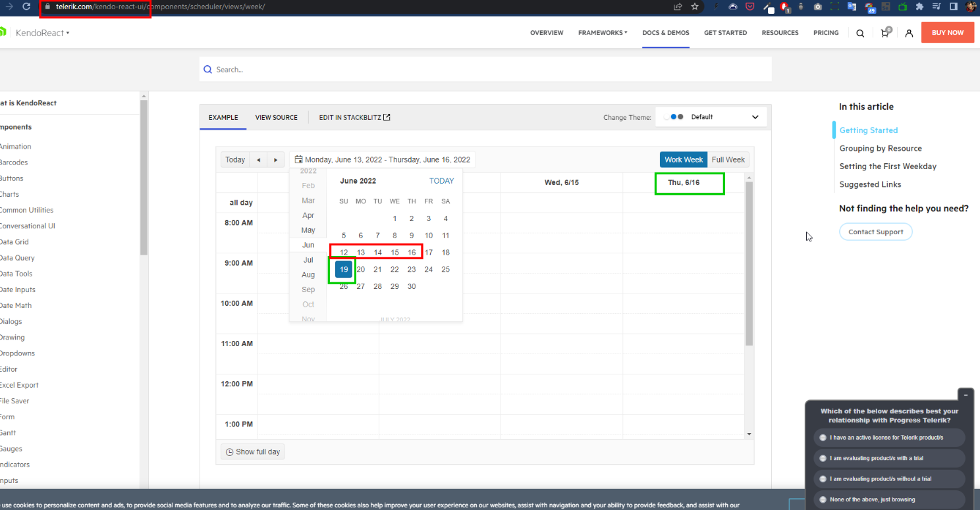Viewport: 980px width, 510px height.
Task: Click the Change Theme color swatch dots
Action: [x=673, y=117]
